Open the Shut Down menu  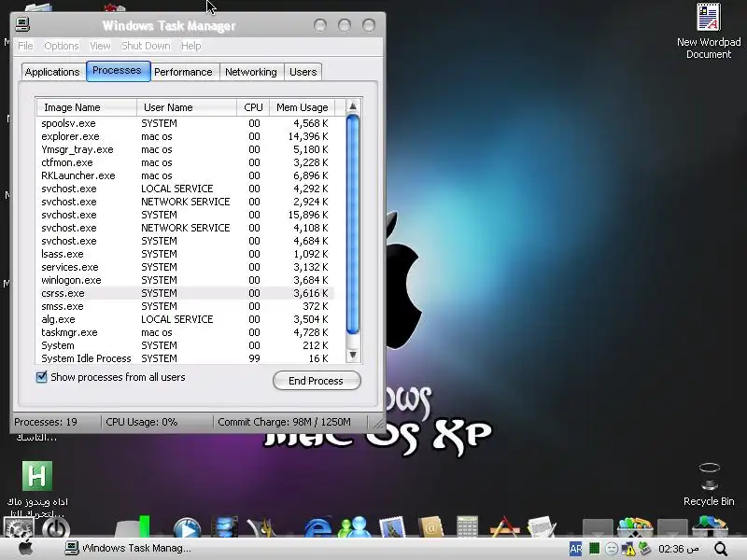[x=146, y=46]
